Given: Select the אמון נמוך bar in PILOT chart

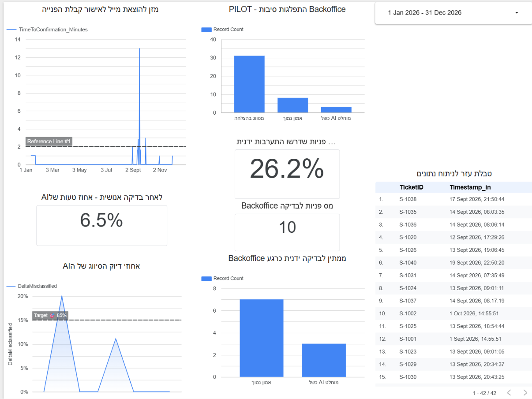Looking at the screenshot, I should (x=292, y=105).
